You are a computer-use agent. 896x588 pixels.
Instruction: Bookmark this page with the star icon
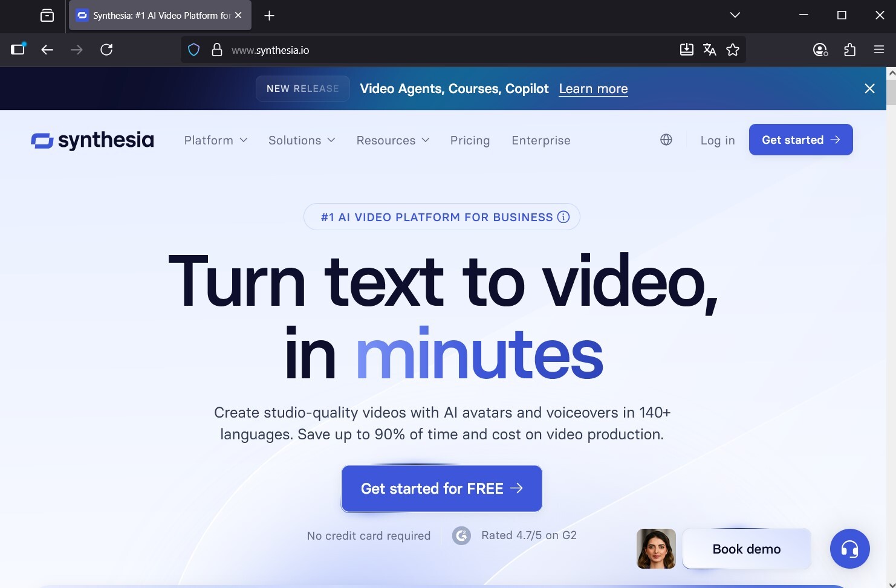733,50
